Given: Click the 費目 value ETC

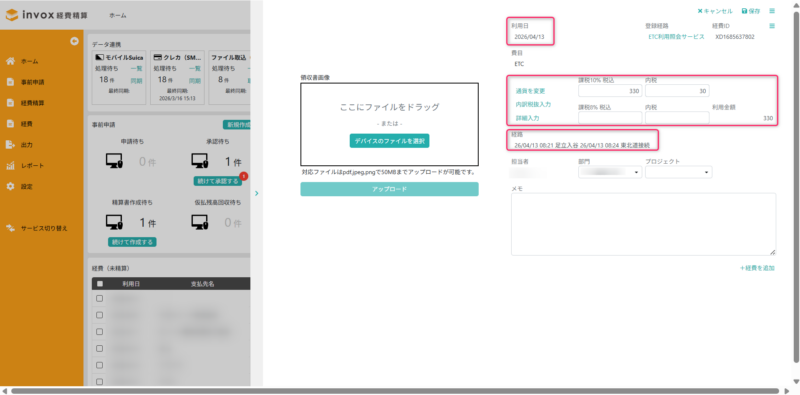Looking at the screenshot, I should (519, 64).
